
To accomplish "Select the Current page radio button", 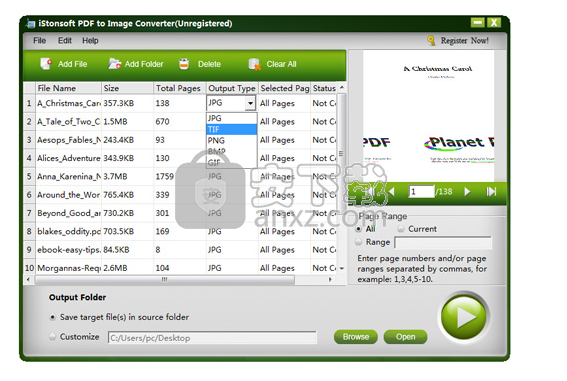I will 401,229.
